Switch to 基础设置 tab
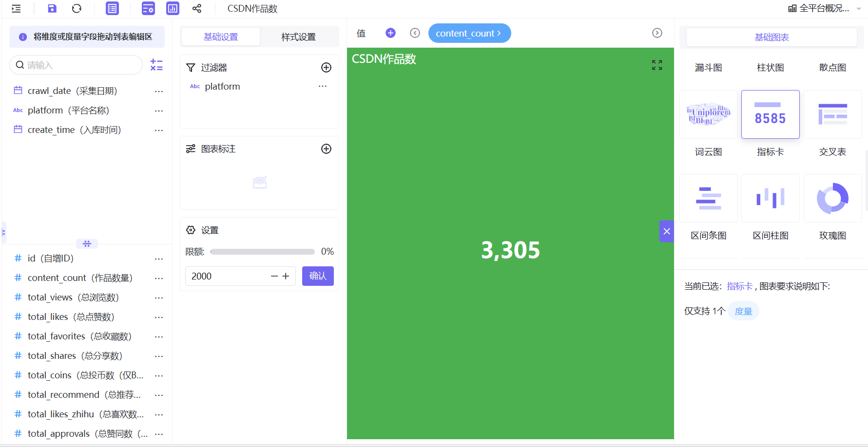Viewport: 868px width, 447px height. point(221,37)
